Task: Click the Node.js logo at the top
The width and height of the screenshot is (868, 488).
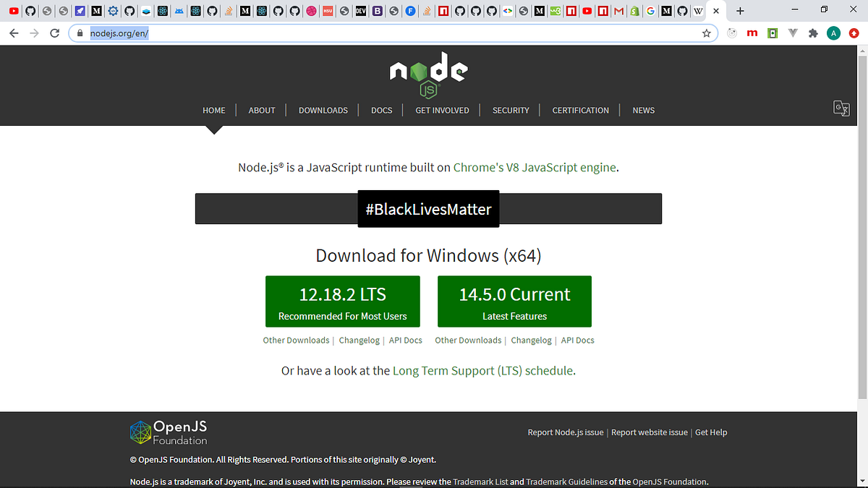Action: (x=428, y=72)
